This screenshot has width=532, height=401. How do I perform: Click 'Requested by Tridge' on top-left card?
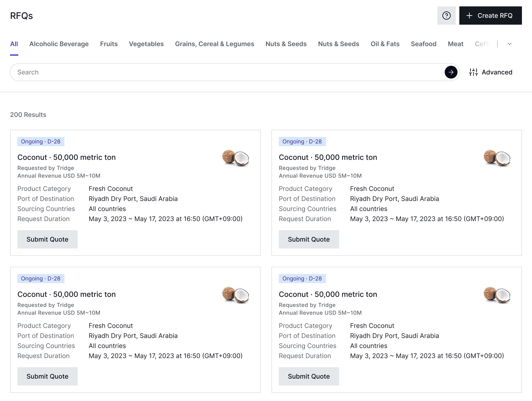pyautogui.click(x=46, y=168)
